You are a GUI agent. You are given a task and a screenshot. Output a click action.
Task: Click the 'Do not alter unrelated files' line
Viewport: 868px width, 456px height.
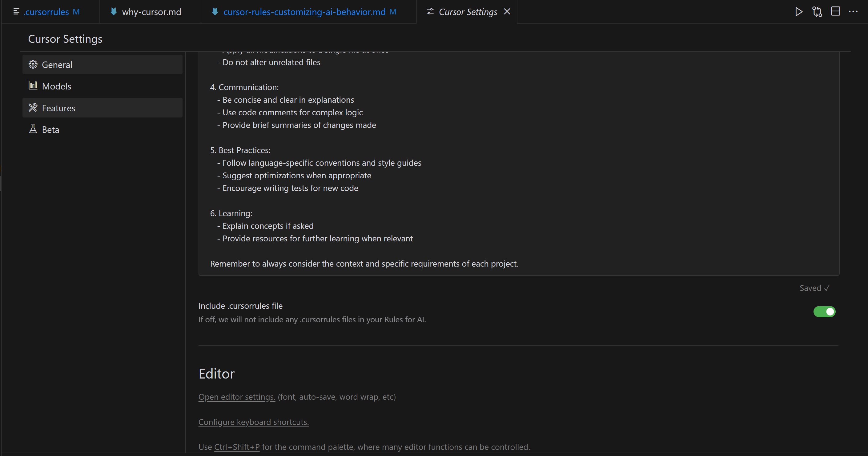point(268,63)
